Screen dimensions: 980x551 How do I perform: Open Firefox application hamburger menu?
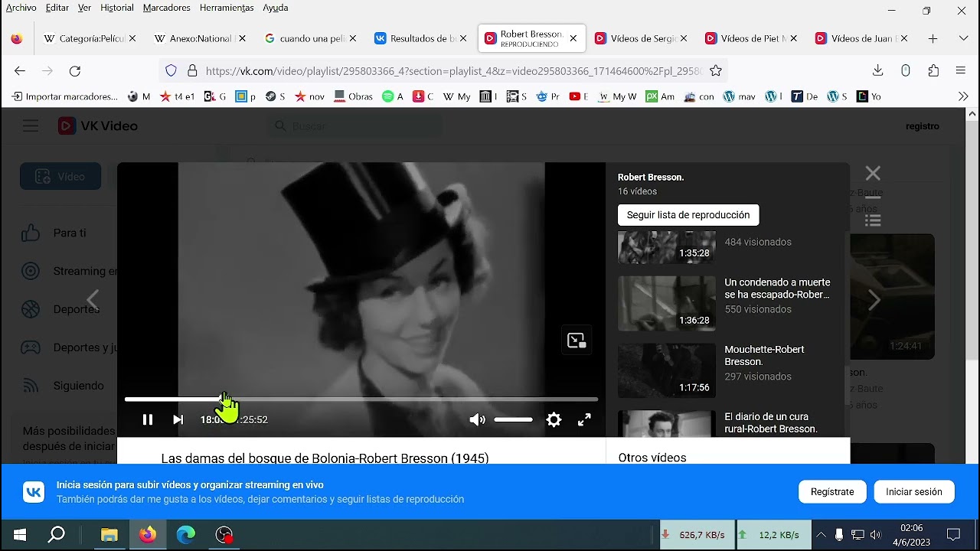[961, 70]
